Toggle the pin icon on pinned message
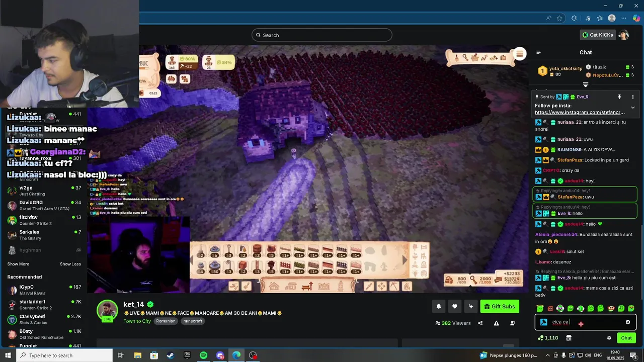The width and height of the screenshot is (644, 362). coord(619,97)
